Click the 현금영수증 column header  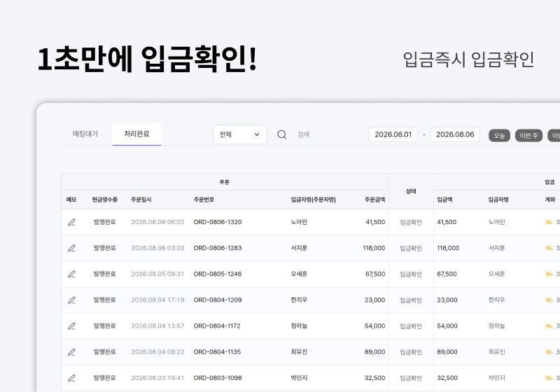(x=104, y=199)
